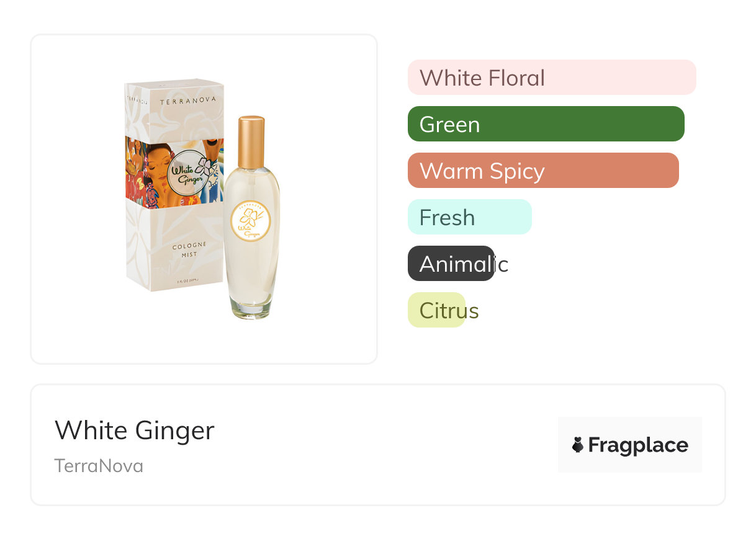Click the Animalic accord bar
This screenshot has height=536, width=756.
pos(451,264)
